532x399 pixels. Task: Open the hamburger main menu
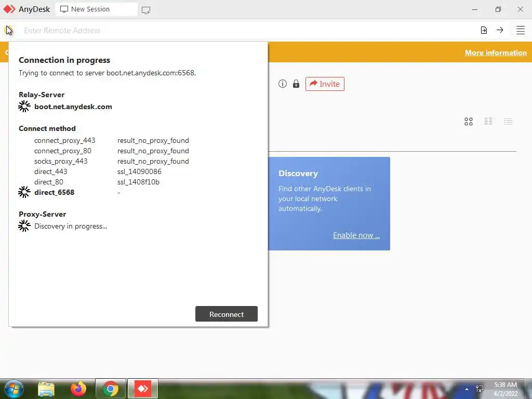coord(520,30)
